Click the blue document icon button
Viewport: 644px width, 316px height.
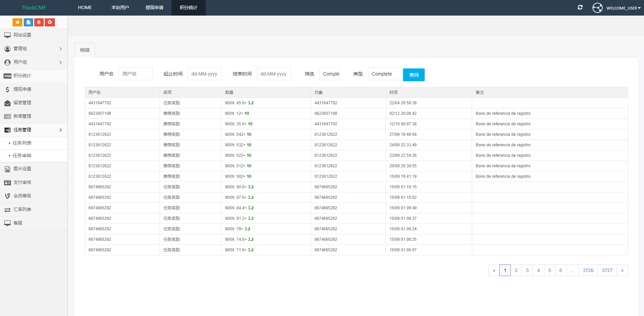click(x=28, y=22)
